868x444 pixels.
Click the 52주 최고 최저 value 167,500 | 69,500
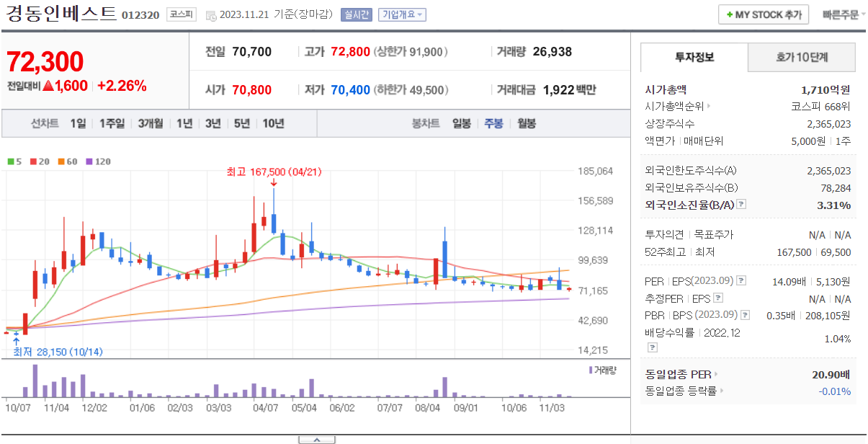click(x=815, y=252)
